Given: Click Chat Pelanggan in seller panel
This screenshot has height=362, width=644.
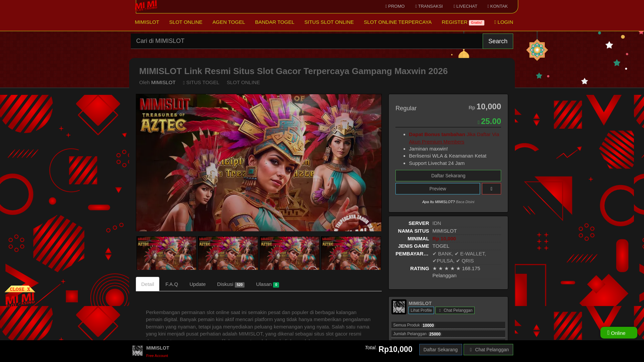Looking at the screenshot, I should pos(455,310).
